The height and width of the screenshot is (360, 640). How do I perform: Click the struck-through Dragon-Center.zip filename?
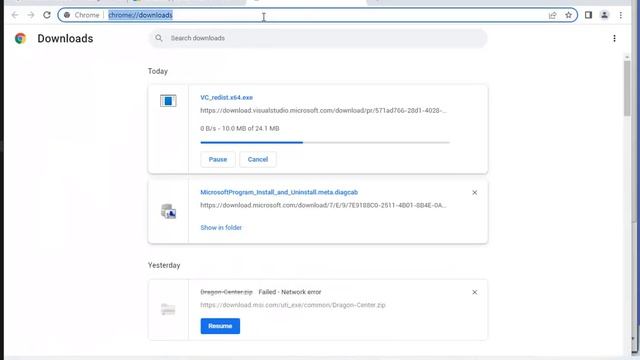coord(227,292)
